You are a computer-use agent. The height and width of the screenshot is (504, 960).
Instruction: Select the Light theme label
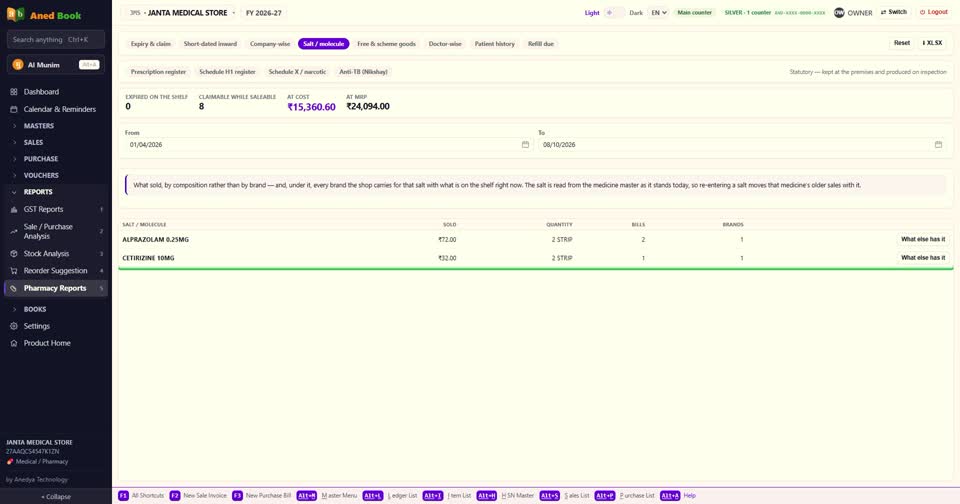[x=592, y=13]
